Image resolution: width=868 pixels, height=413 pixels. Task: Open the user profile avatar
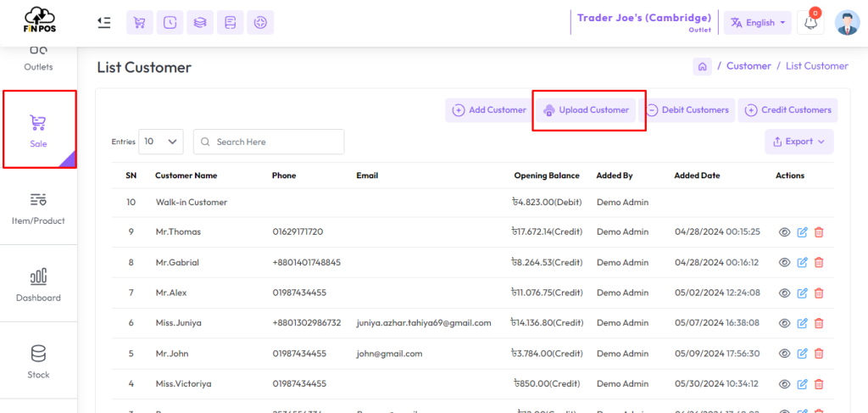pos(847,23)
